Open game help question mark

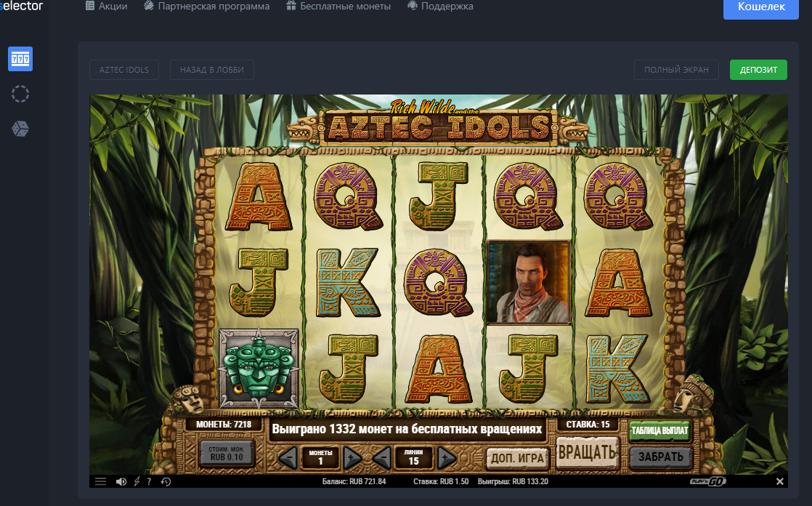149,481
